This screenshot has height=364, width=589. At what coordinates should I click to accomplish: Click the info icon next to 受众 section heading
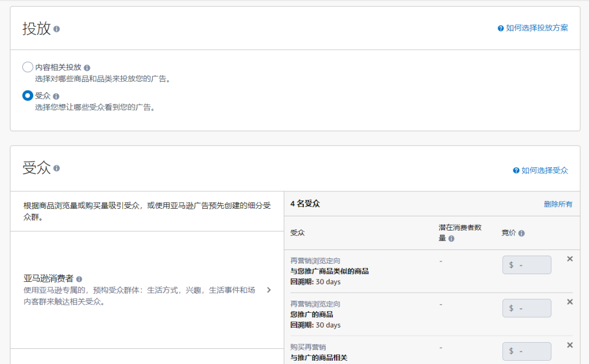click(56, 168)
